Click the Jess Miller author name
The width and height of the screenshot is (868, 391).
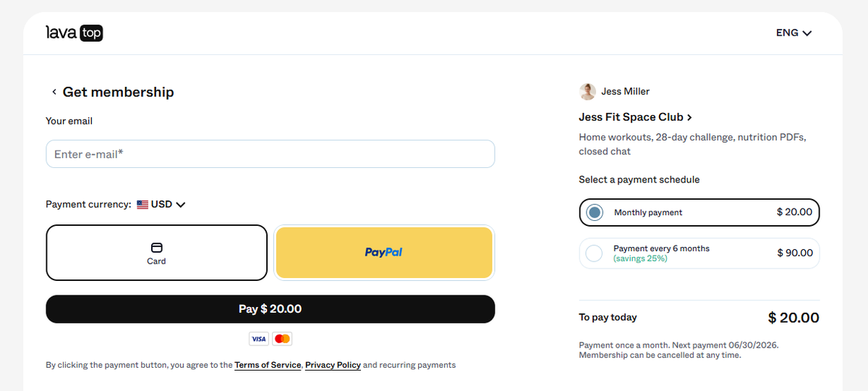pyautogui.click(x=626, y=91)
